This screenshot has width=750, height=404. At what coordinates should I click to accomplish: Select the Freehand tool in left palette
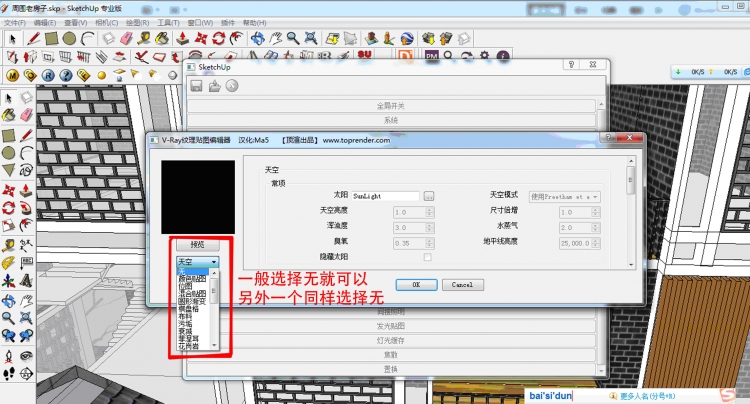coord(26,170)
